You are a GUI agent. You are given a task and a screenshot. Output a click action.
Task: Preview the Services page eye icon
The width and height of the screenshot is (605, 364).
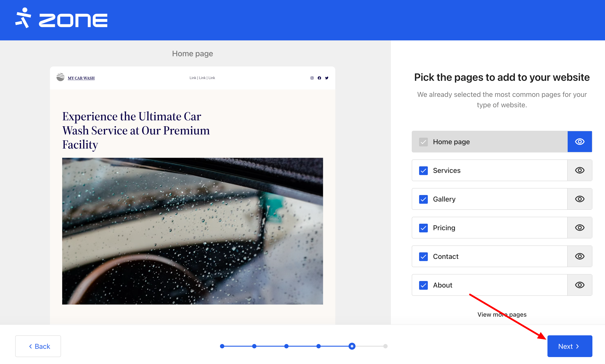tap(580, 170)
